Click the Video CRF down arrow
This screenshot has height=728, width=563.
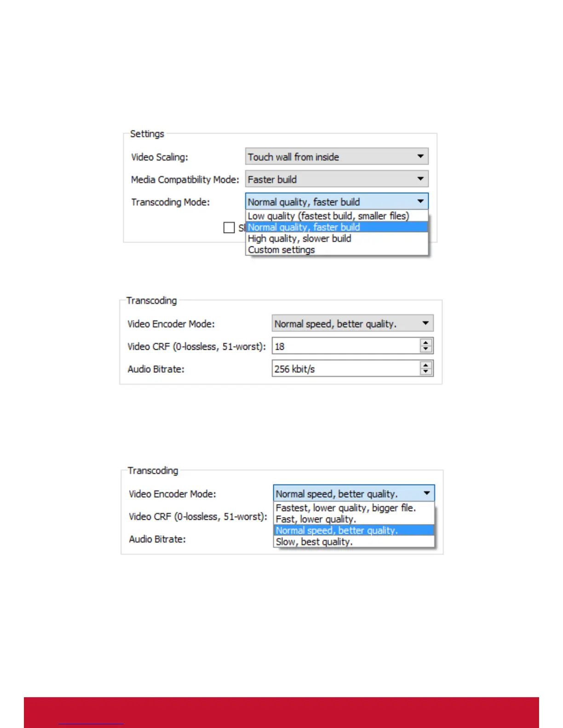point(426,349)
